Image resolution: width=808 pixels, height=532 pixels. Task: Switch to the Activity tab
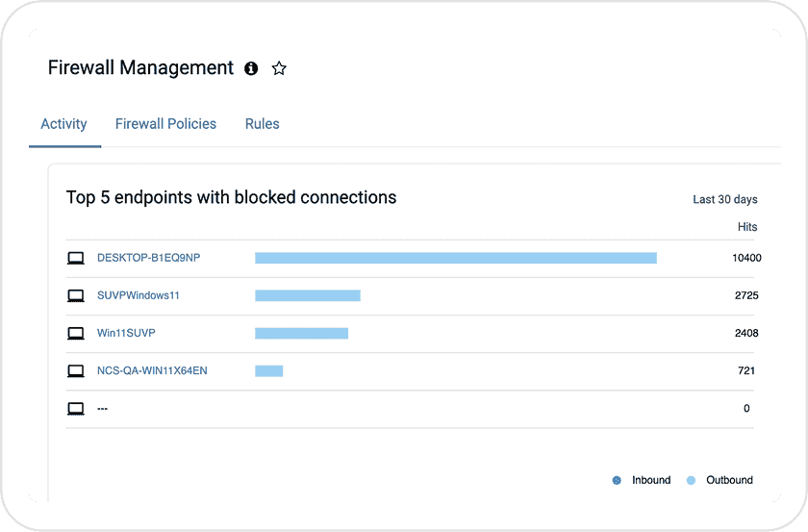63,124
